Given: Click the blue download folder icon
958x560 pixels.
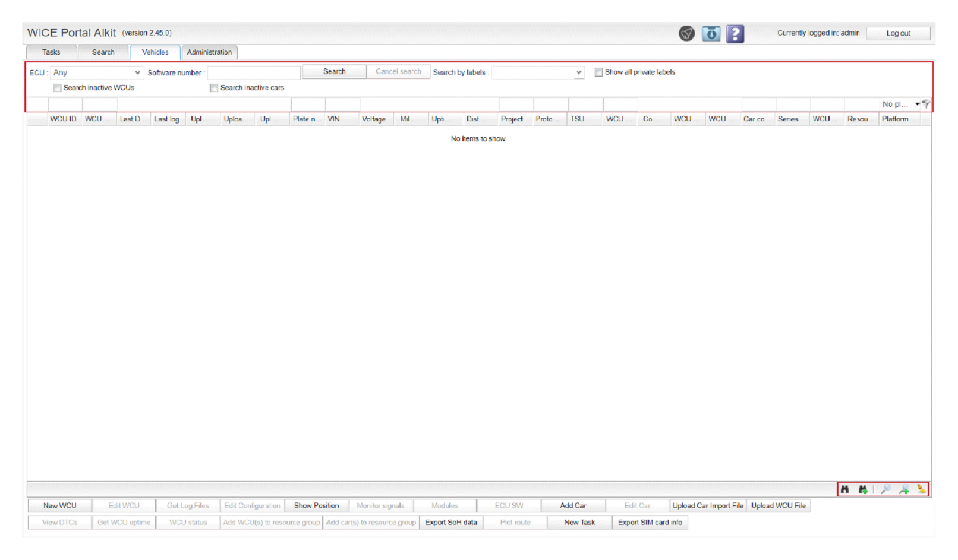Looking at the screenshot, I should click(711, 34).
